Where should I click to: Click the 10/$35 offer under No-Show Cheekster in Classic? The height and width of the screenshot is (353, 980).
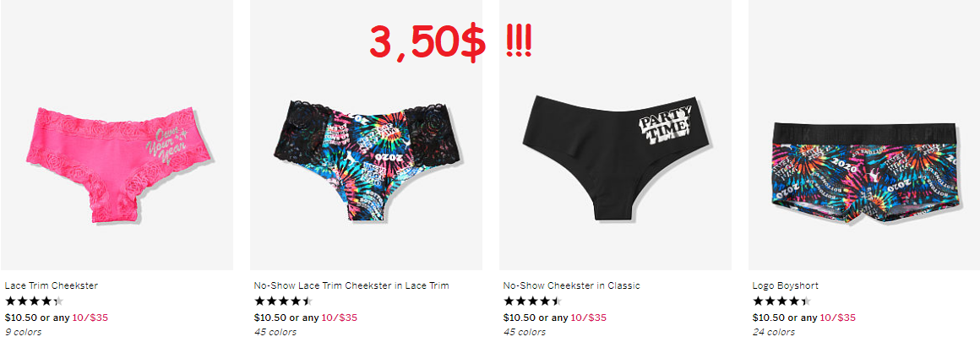point(589,318)
